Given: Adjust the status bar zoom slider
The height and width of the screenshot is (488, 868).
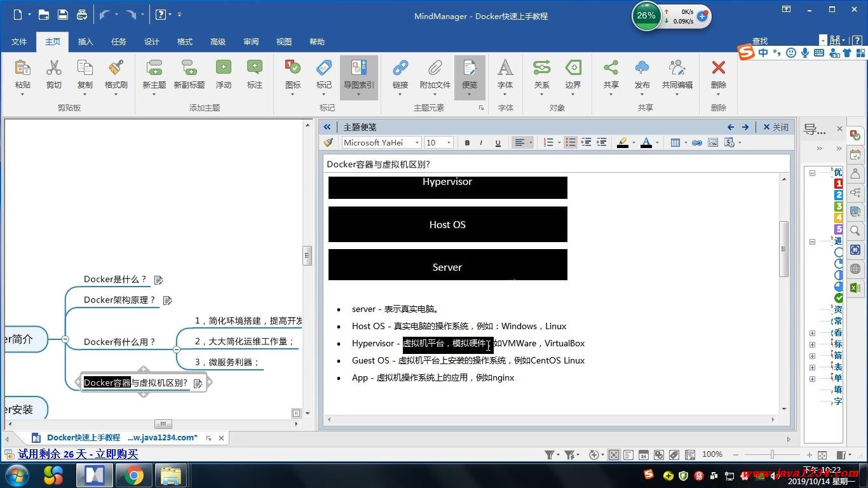Looking at the screenshot, I should pos(772,454).
